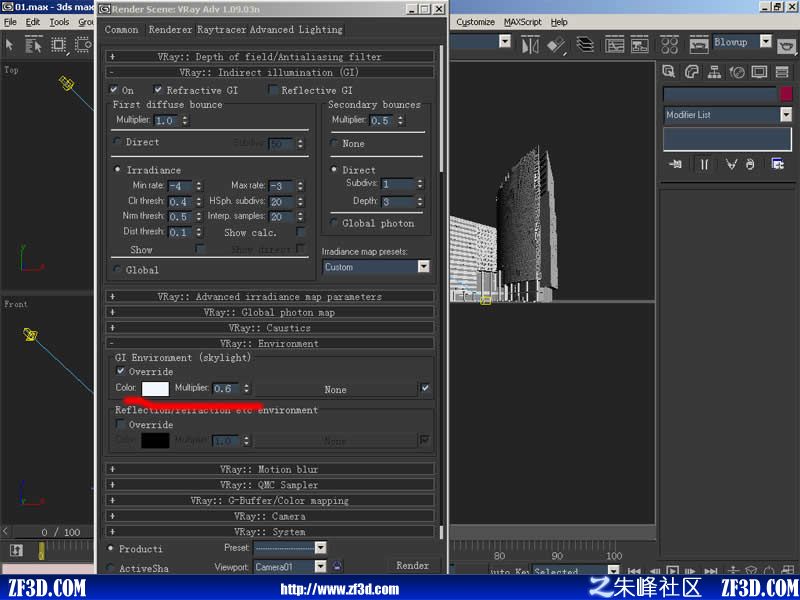Screen dimensions: 800x600
Task: Toggle the Show calc. checkbox
Action: (x=301, y=232)
